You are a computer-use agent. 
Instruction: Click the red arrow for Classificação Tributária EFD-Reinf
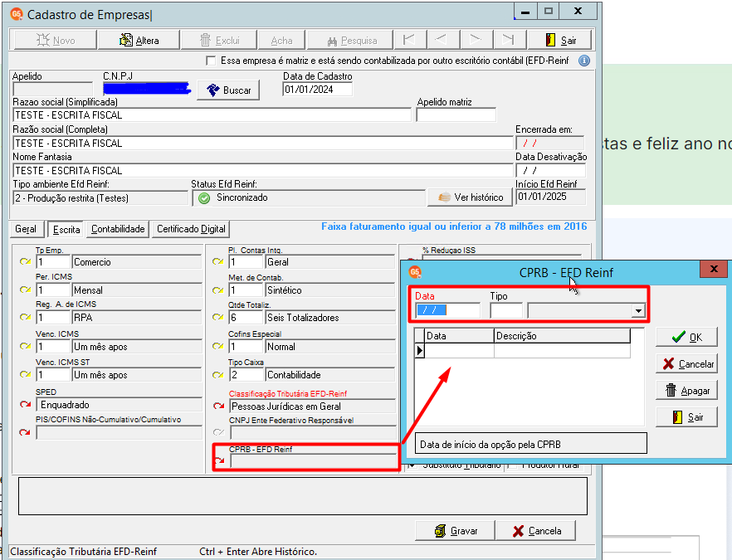[x=219, y=406]
